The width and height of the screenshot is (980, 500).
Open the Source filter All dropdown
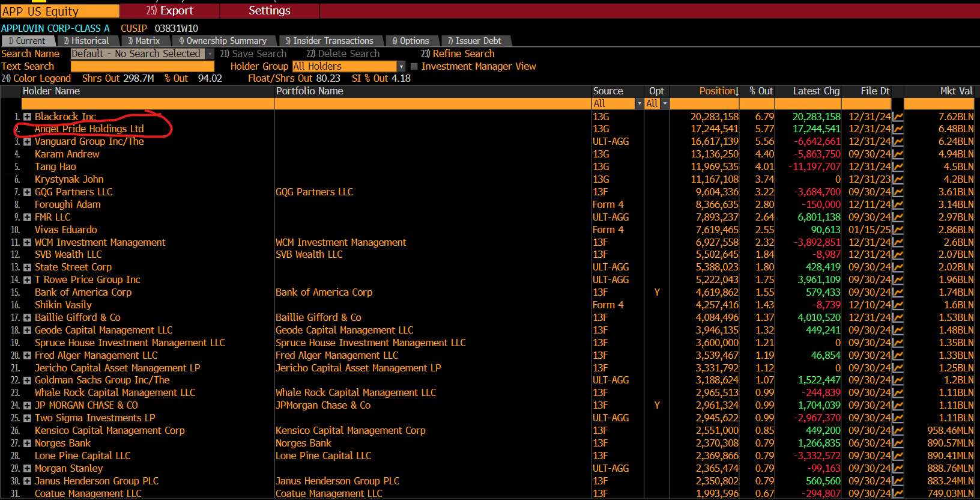[639, 104]
